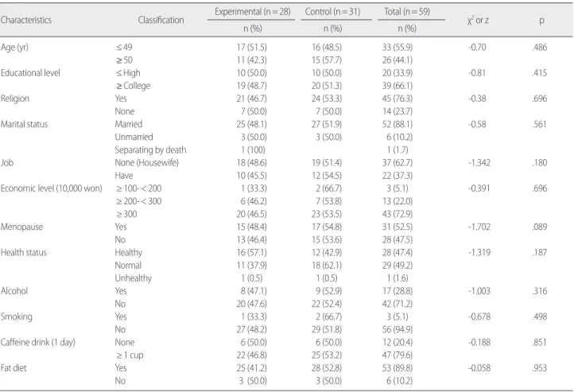Click the z value '-0.70'
Viewport: 574px width, 392px height.
[477, 47]
